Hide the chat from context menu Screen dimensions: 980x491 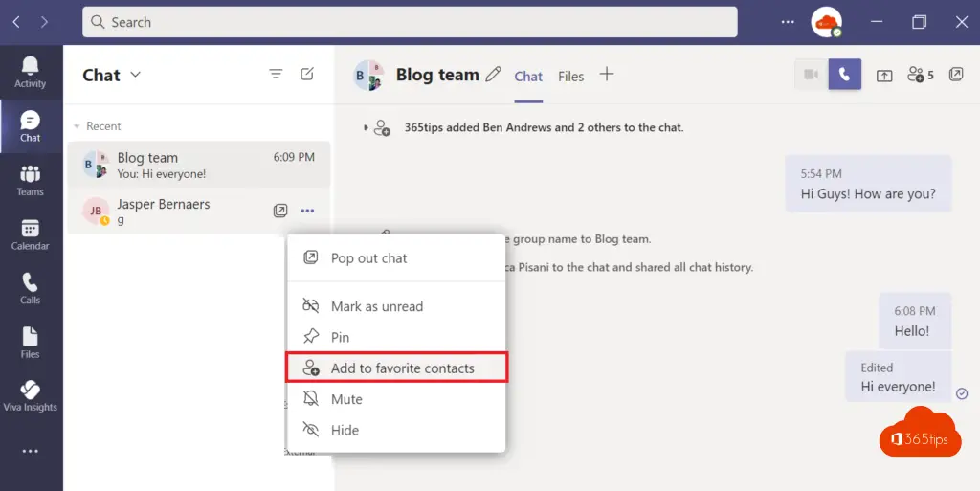point(395,430)
